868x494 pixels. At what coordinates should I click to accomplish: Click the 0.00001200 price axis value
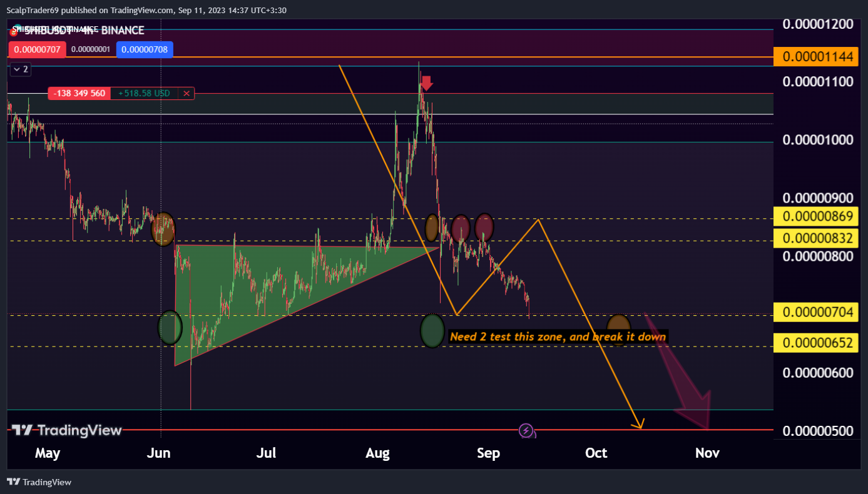click(818, 24)
